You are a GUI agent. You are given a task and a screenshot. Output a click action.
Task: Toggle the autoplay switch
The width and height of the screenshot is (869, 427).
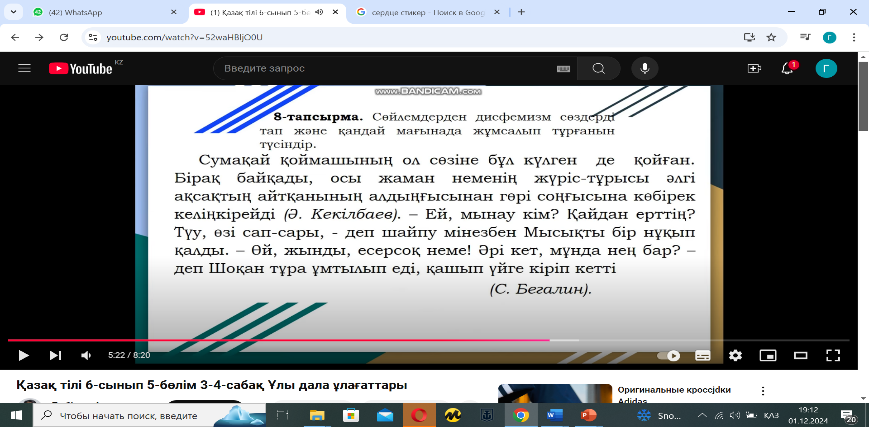click(668, 355)
